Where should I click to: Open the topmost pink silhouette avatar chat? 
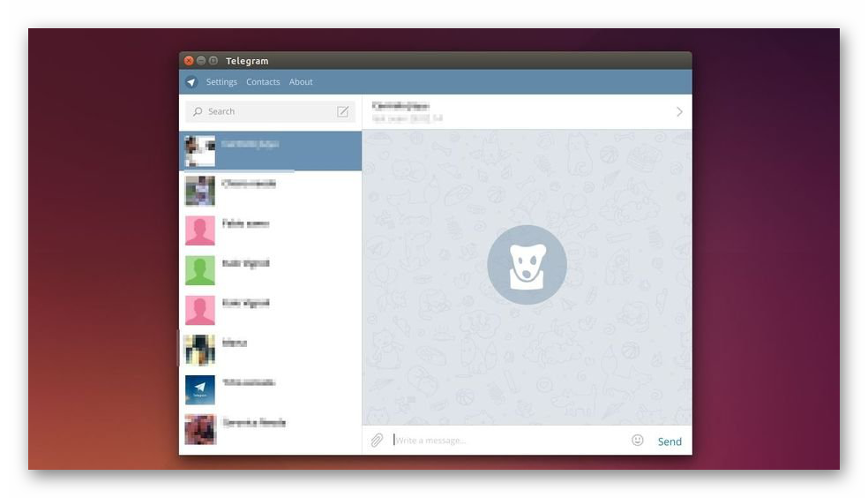click(270, 230)
